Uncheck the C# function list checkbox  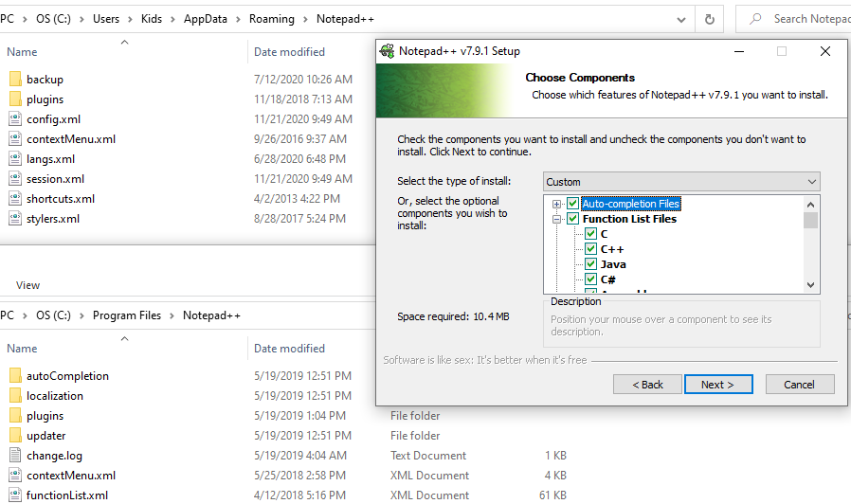(591, 279)
